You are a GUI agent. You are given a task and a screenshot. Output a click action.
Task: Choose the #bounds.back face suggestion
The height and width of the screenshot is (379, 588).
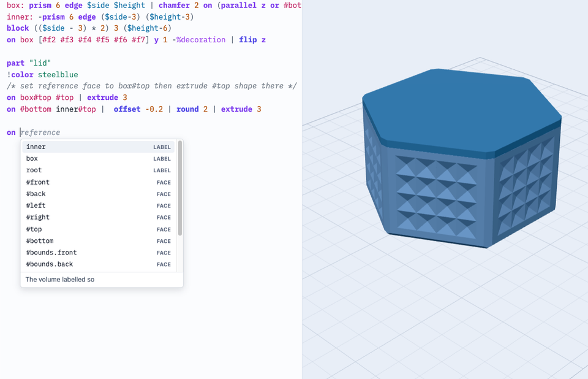pyautogui.click(x=98, y=264)
